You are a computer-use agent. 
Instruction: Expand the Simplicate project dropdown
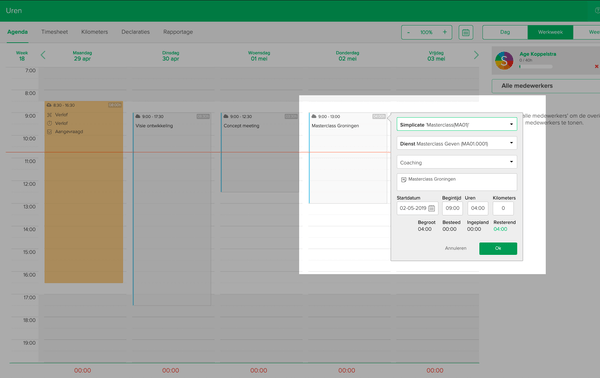click(x=457, y=124)
